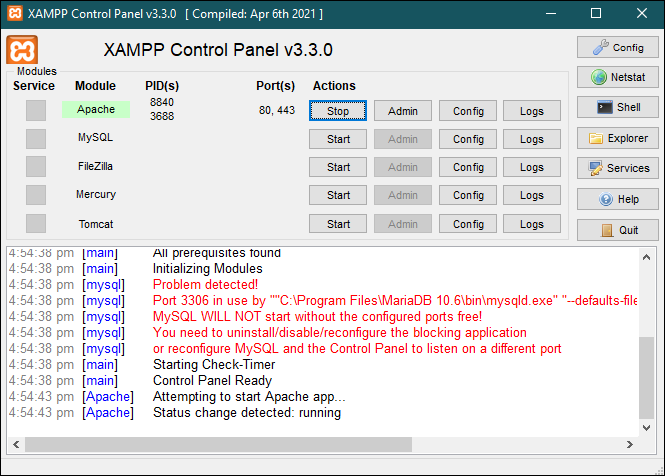Viewport: 665px width, 476px height.
Task: Toggle the MySQL service checkbox
Action: [36, 138]
